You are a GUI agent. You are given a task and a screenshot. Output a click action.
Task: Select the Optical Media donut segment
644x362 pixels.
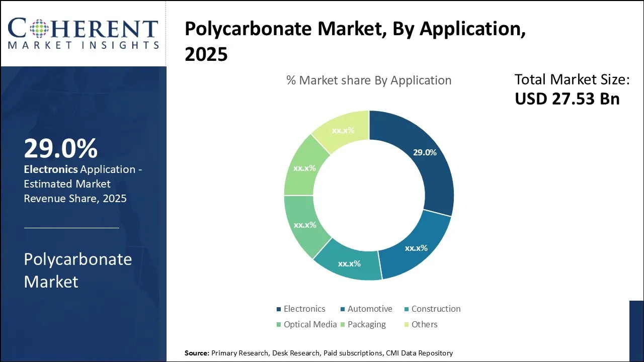click(x=305, y=224)
